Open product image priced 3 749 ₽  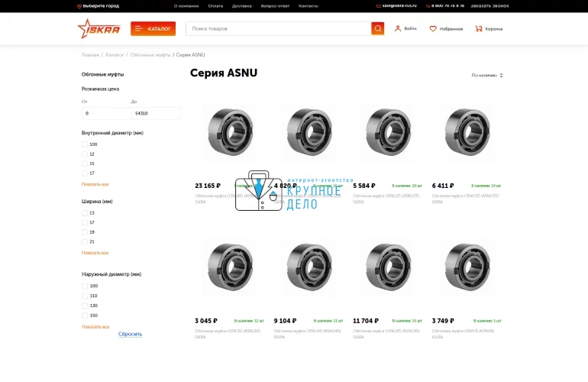pyautogui.click(x=467, y=267)
